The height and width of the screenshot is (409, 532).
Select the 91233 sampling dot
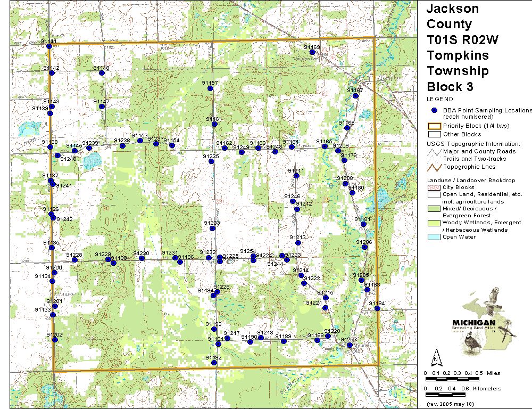point(212,229)
